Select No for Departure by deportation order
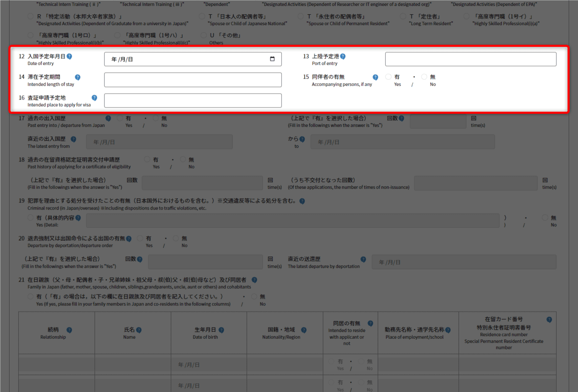Image resolution: width=578 pixels, height=392 pixels. click(176, 238)
